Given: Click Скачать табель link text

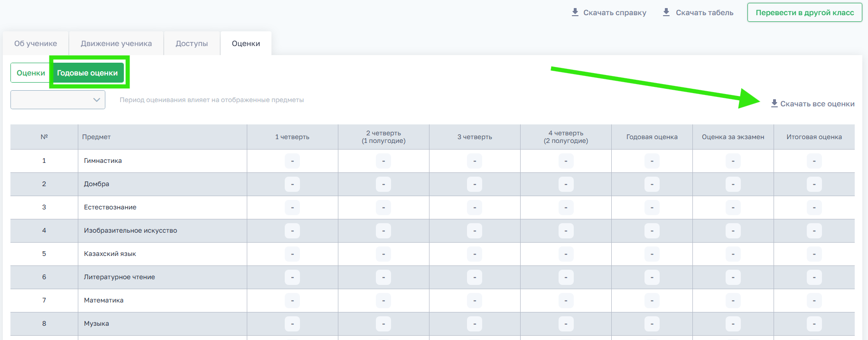Looking at the screenshot, I should click(704, 13).
